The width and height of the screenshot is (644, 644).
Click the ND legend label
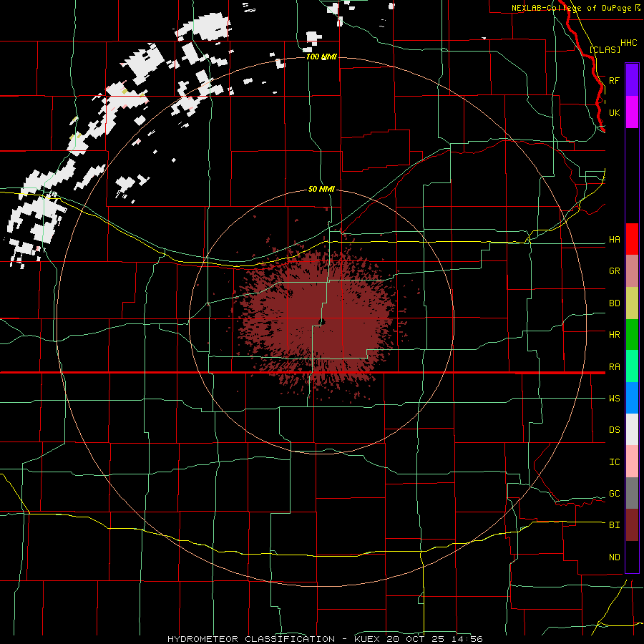pos(614,557)
